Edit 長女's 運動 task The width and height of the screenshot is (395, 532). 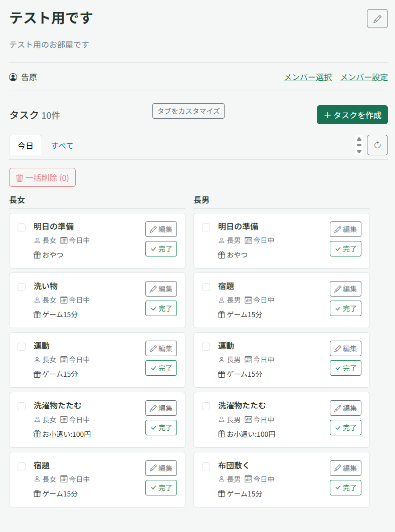[x=161, y=349]
